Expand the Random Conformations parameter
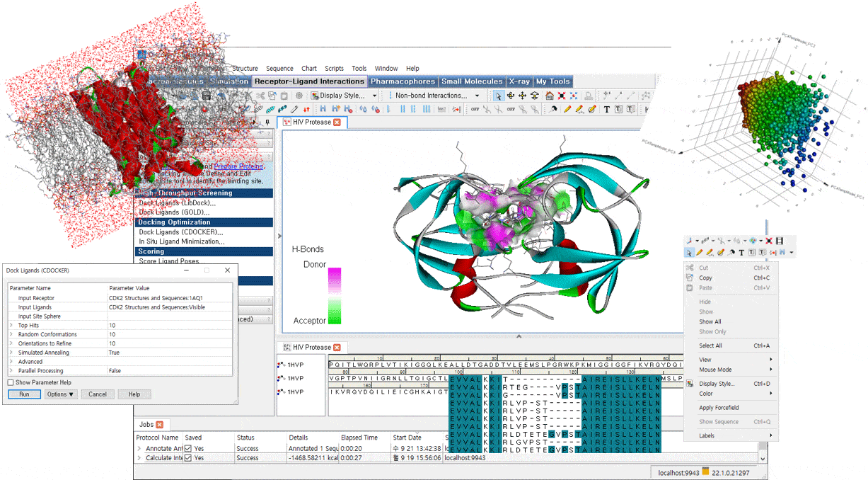 point(11,334)
